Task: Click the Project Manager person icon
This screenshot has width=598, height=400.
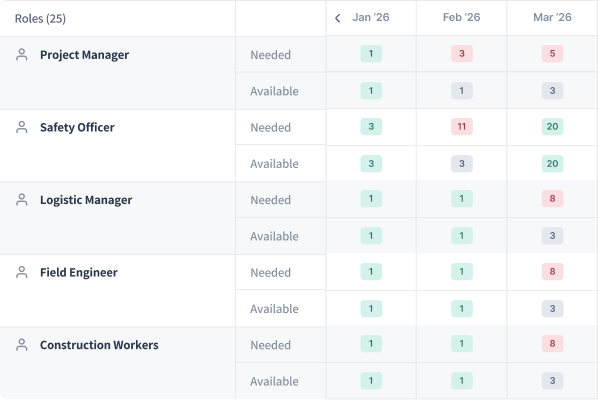Action: coord(22,55)
